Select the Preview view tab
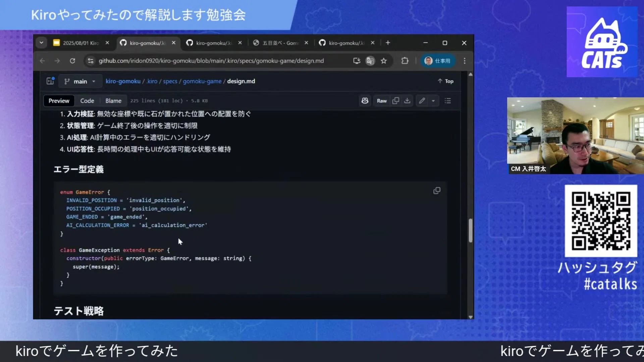The height and width of the screenshot is (362, 644). click(x=59, y=101)
